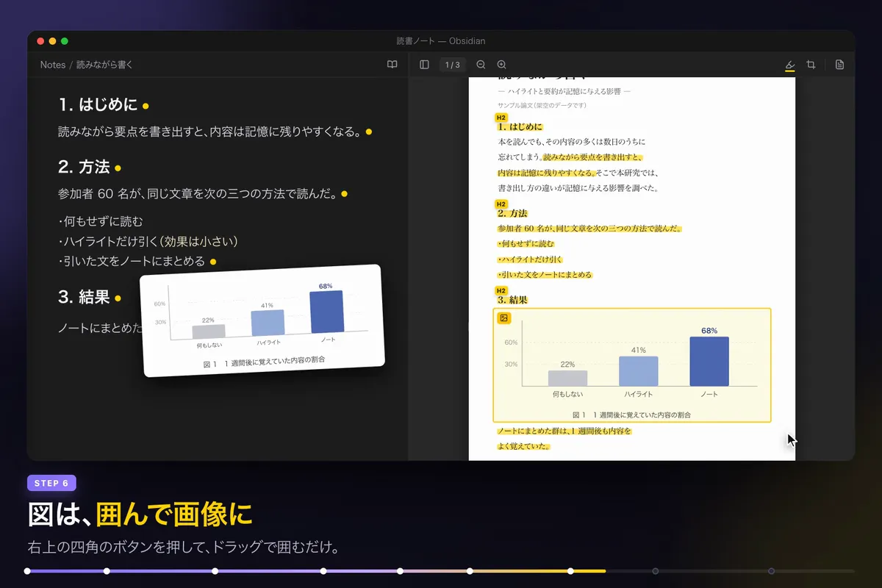Click the image badge on the selected figure
Viewport: 882px width, 588px height.
(x=503, y=318)
